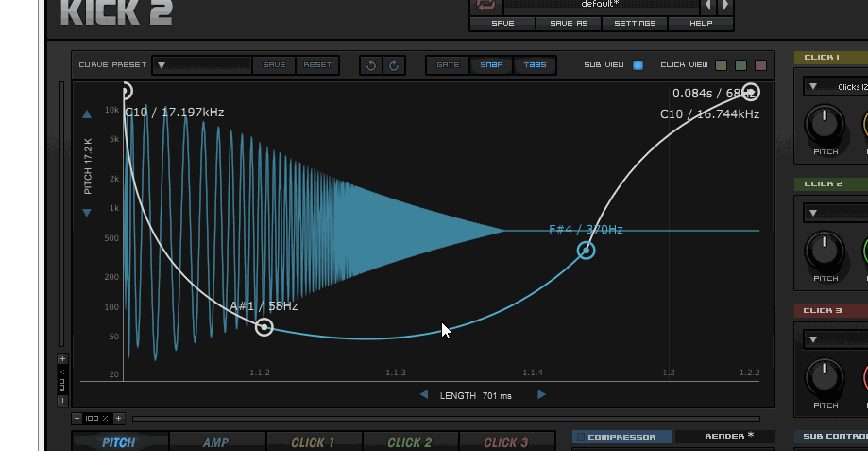Select the A#1 / 58Hz curve node
868x451 pixels.
(264, 327)
